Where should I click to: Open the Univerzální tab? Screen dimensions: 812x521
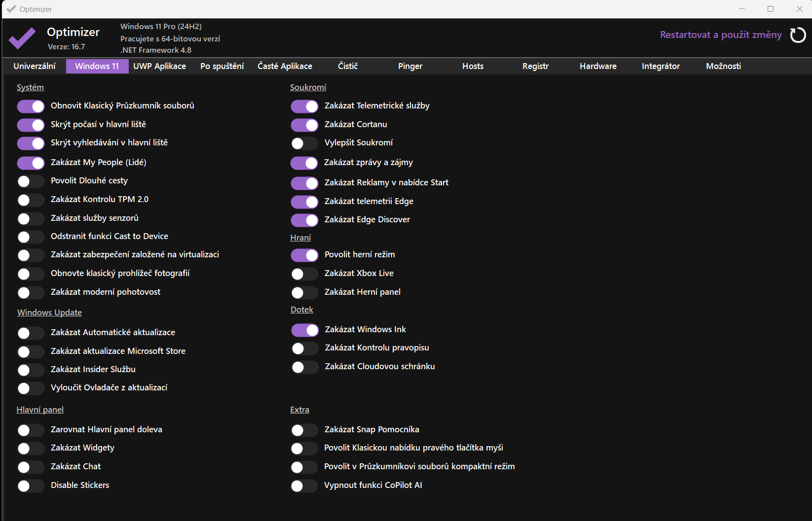[35, 66]
